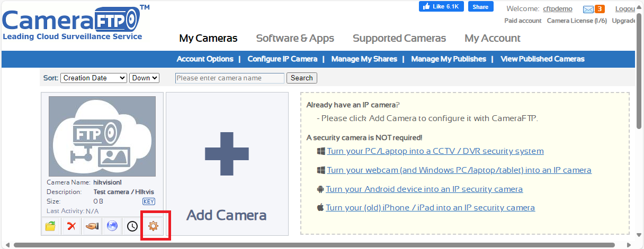Viewport: 644px width, 249px height.
Task: Share camera using the hand icon
Action: (x=92, y=226)
